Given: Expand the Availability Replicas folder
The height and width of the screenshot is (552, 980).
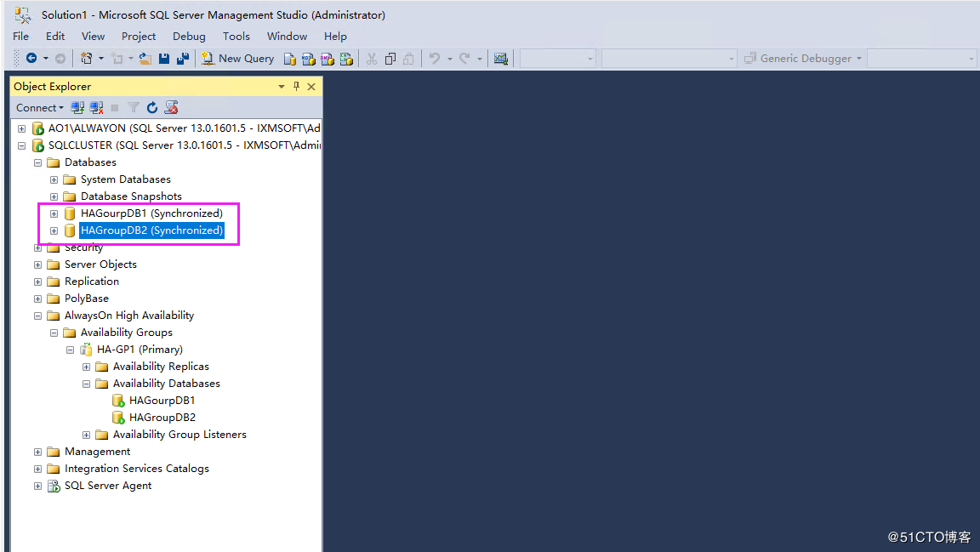Looking at the screenshot, I should [85, 366].
